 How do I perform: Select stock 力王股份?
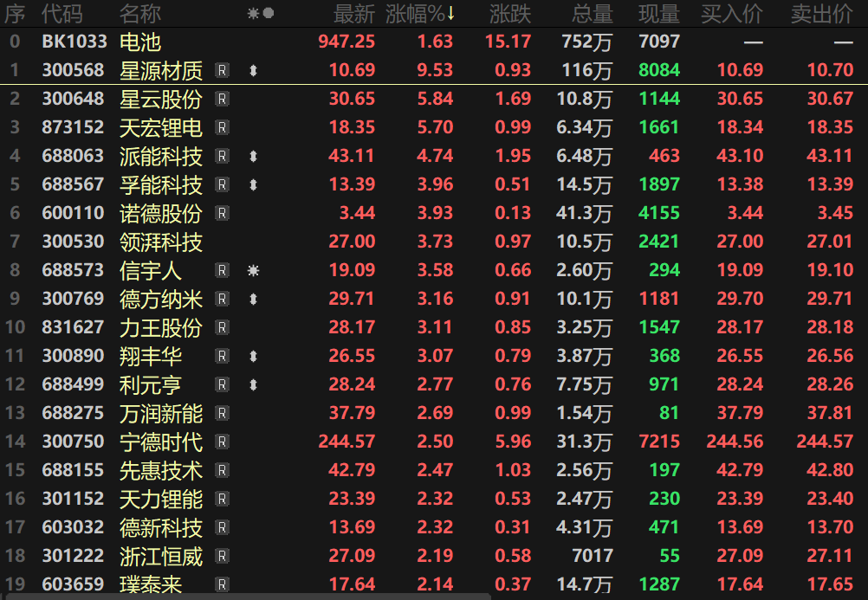pos(161,327)
